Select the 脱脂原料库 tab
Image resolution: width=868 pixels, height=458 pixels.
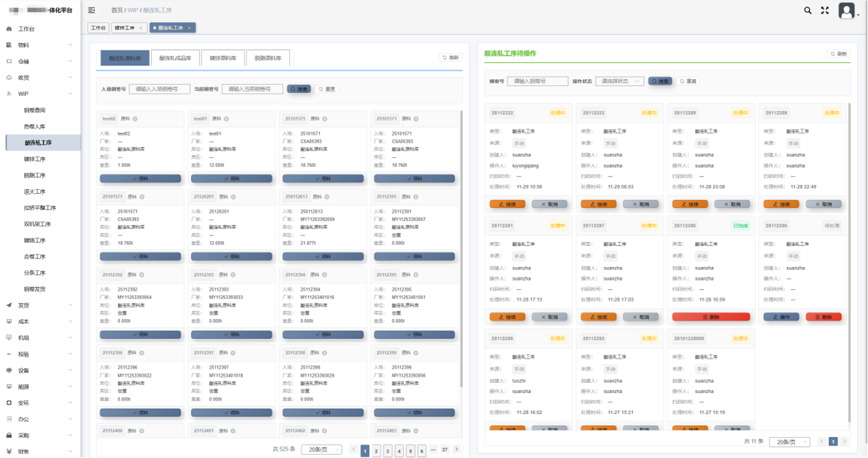point(268,58)
